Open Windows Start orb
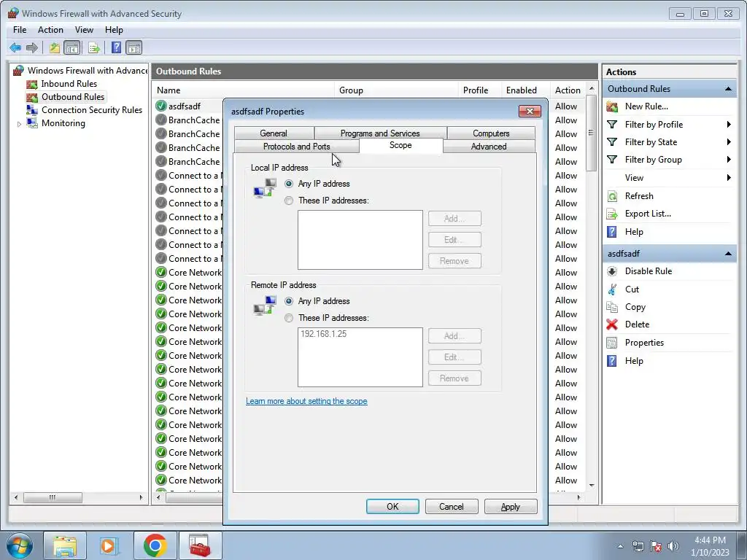Screen dimensions: 747x560 [x=20, y=545]
